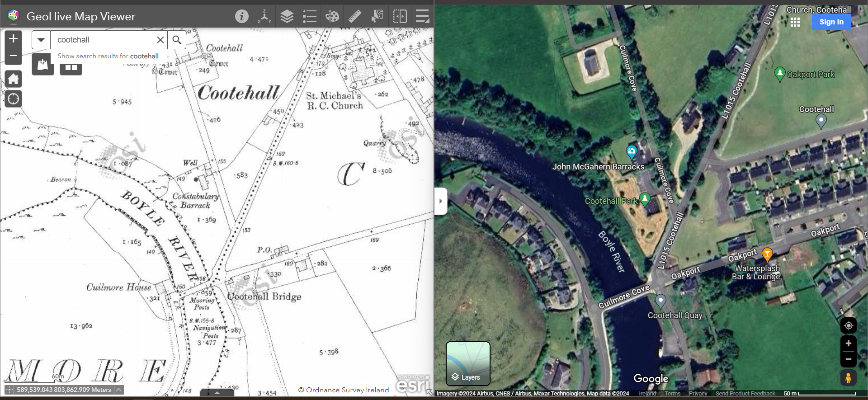This screenshot has height=400, width=868.
Task: Open the XYZ coordinate tool
Action: (264, 16)
